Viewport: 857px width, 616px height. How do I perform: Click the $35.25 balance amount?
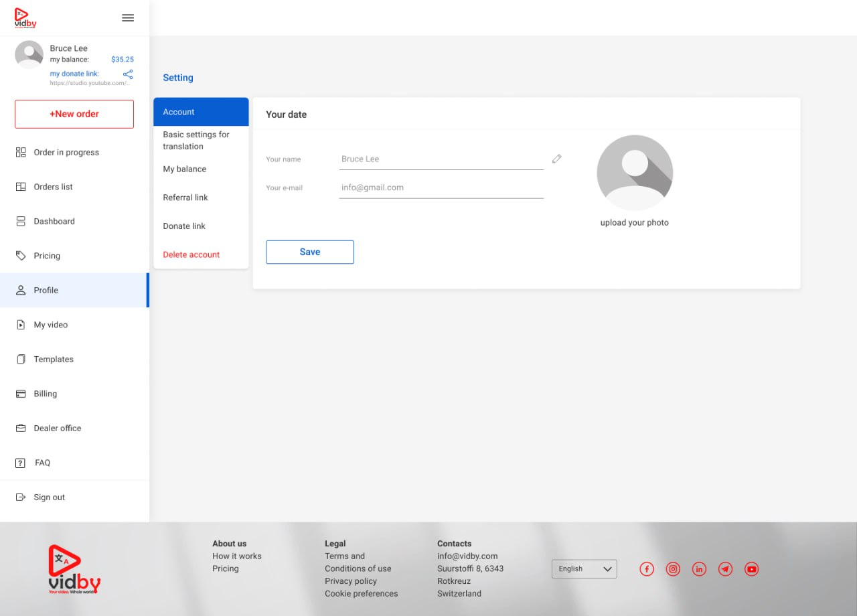[123, 60]
